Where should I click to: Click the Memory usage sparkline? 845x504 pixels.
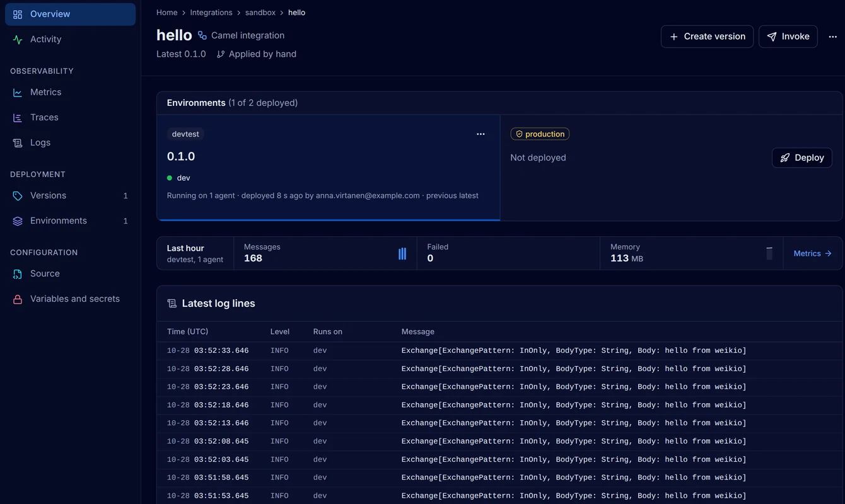pyautogui.click(x=769, y=253)
